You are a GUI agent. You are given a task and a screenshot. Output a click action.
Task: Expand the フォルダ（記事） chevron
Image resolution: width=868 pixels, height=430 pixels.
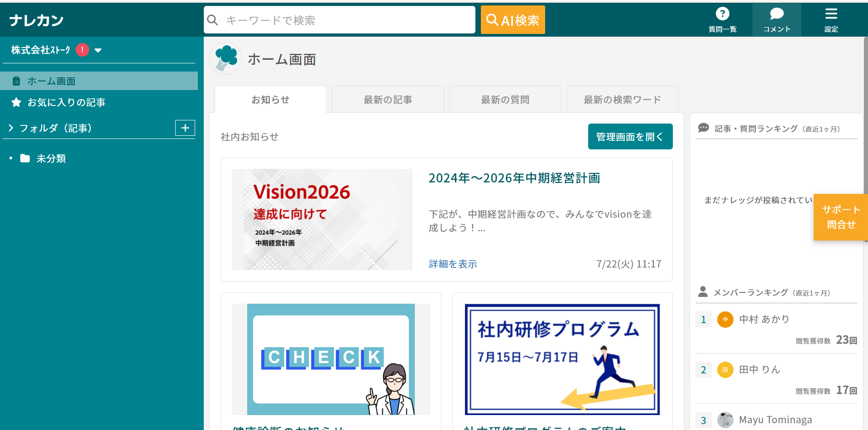coord(11,128)
